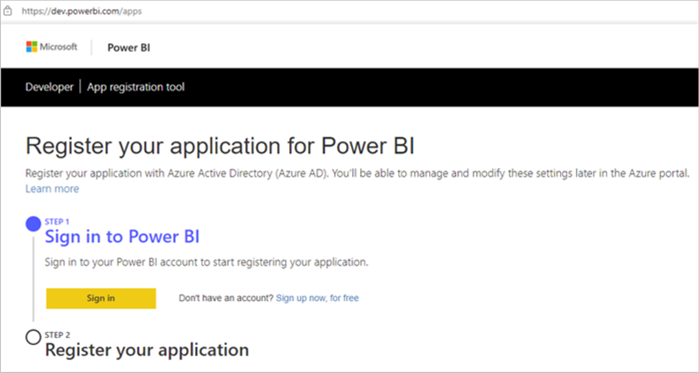Click the Sign in to Power BI heading

point(122,237)
